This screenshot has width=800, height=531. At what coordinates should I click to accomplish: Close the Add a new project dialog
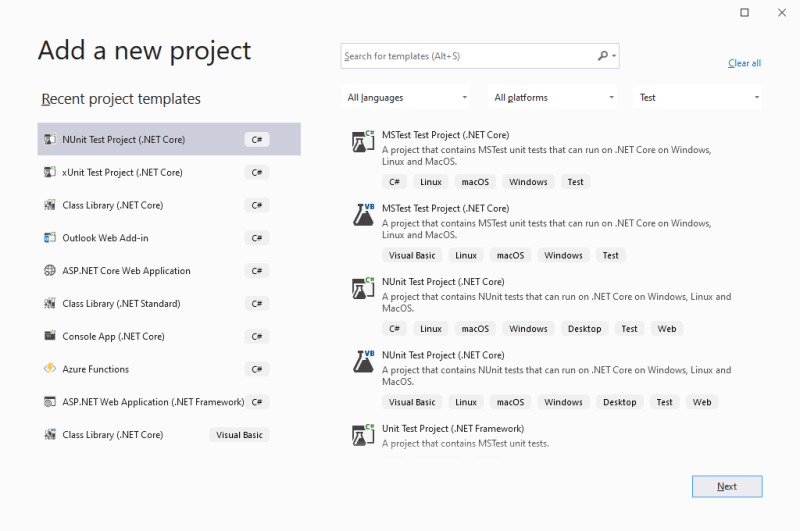click(782, 12)
